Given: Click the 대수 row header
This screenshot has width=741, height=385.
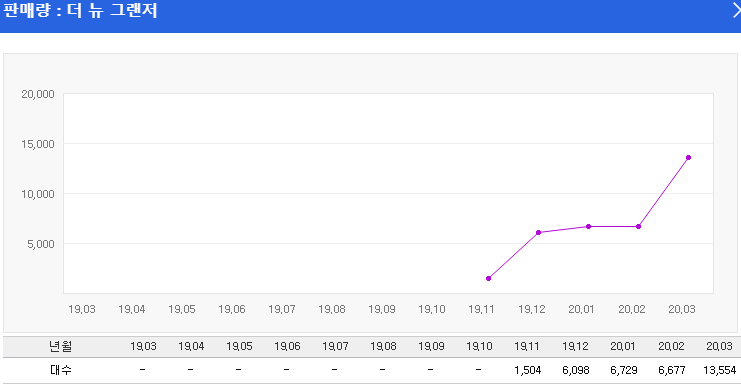Looking at the screenshot, I should tap(60, 370).
